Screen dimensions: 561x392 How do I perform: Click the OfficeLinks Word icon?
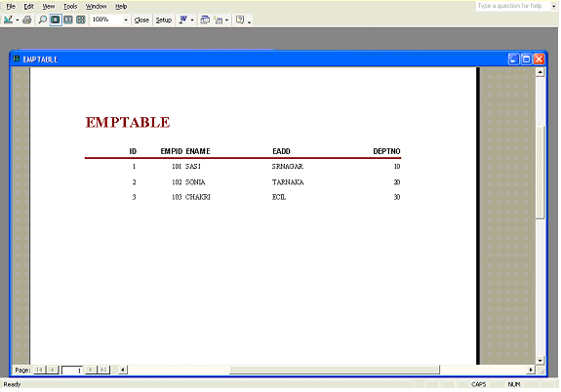pos(183,20)
